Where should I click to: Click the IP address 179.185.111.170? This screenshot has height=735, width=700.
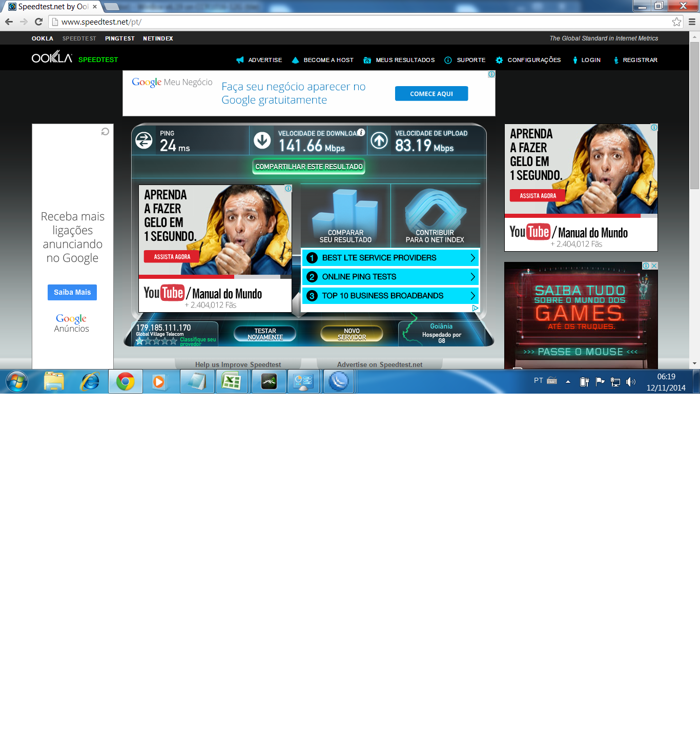(x=163, y=328)
